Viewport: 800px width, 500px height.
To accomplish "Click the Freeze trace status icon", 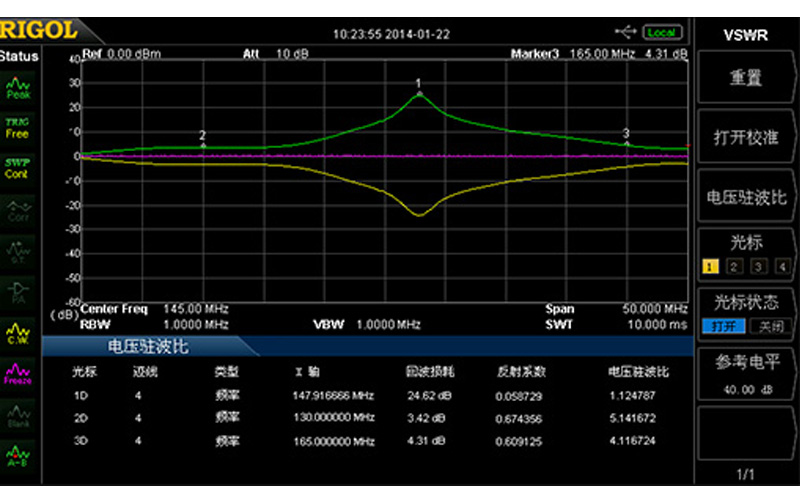I will tap(18, 374).
